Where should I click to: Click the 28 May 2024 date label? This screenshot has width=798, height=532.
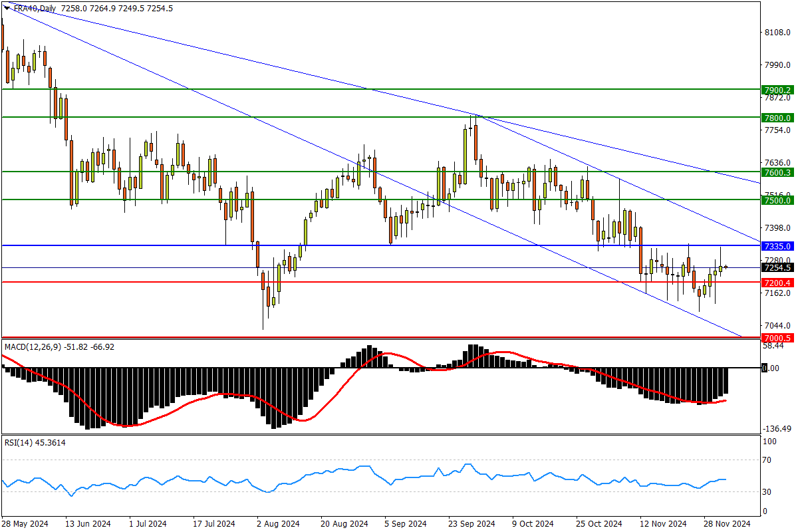25,524
